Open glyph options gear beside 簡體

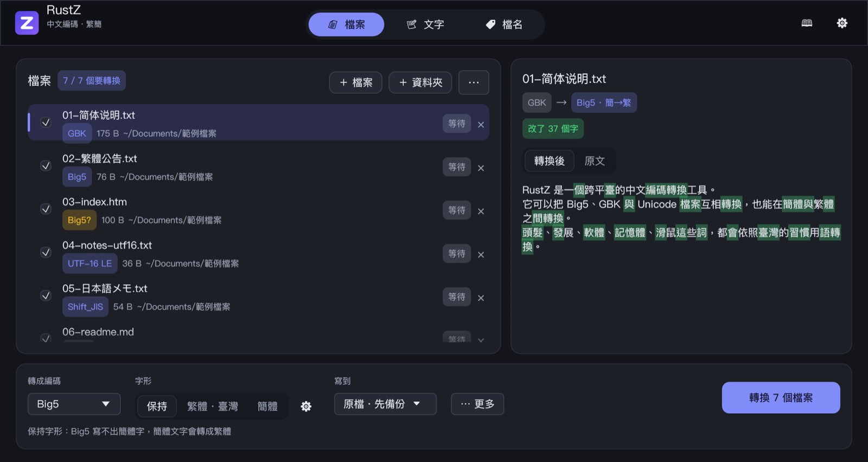pyautogui.click(x=306, y=406)
